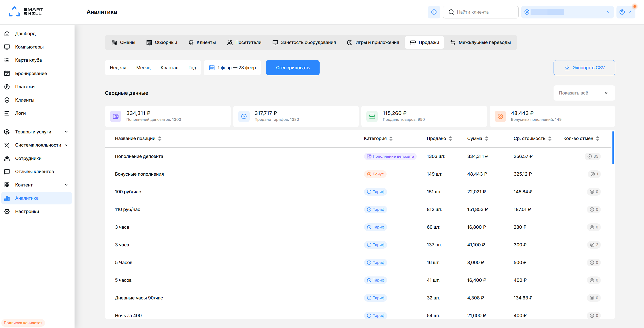Click the plus add button in header
This screenshot has width=644, height=328.
click(434, 12)
